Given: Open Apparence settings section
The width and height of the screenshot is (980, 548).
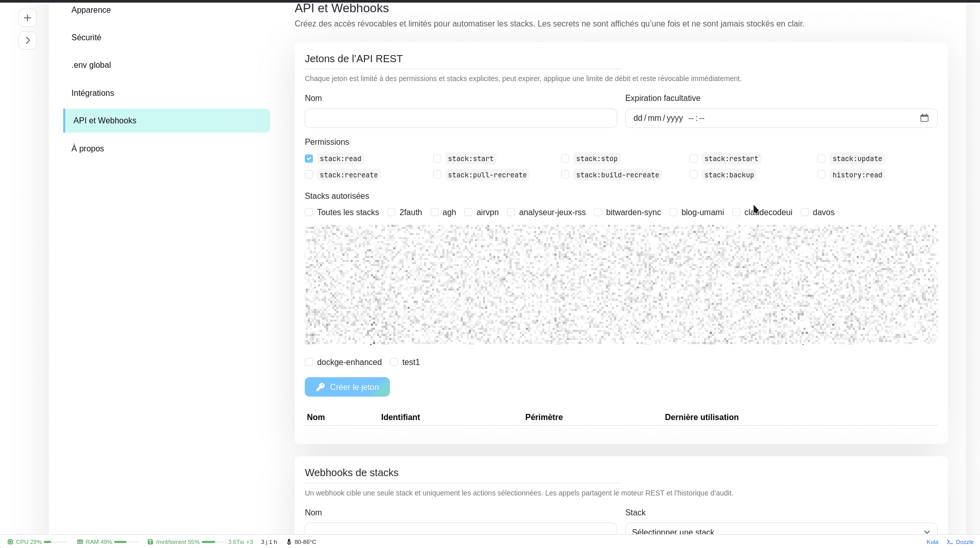Looking at the screenshot, I should click(167, 10).
